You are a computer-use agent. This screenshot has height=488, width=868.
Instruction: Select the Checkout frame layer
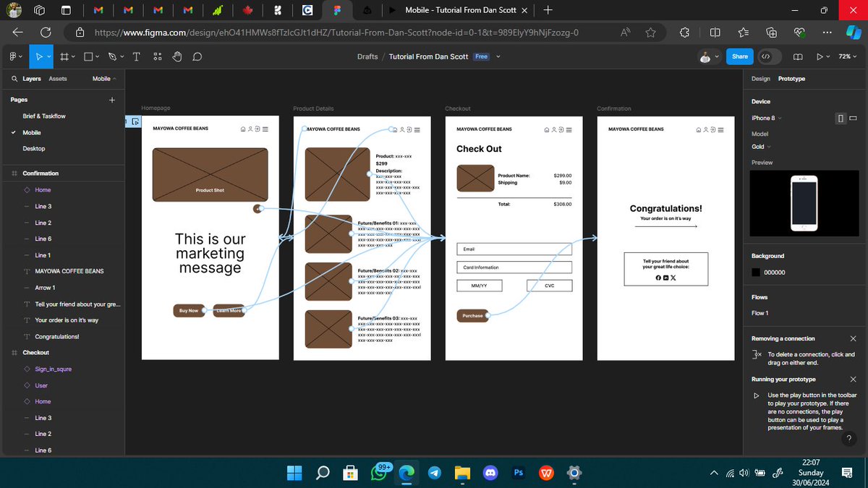point(35,353)
